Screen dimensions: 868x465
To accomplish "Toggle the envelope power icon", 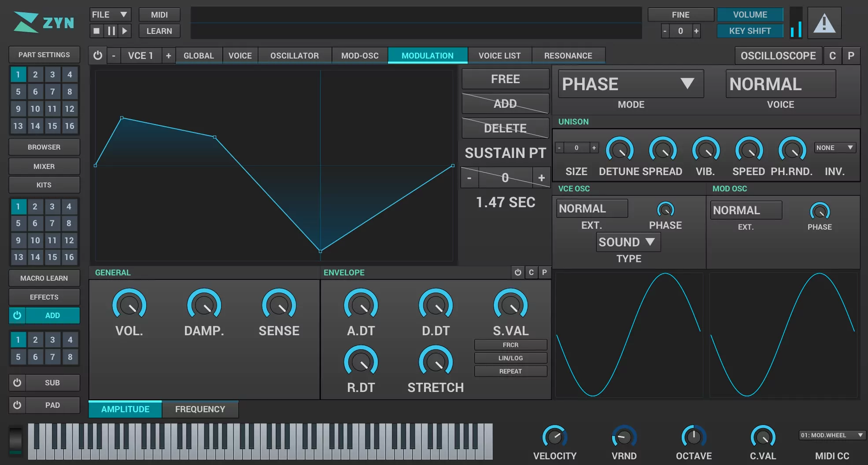I will (518, 272).
